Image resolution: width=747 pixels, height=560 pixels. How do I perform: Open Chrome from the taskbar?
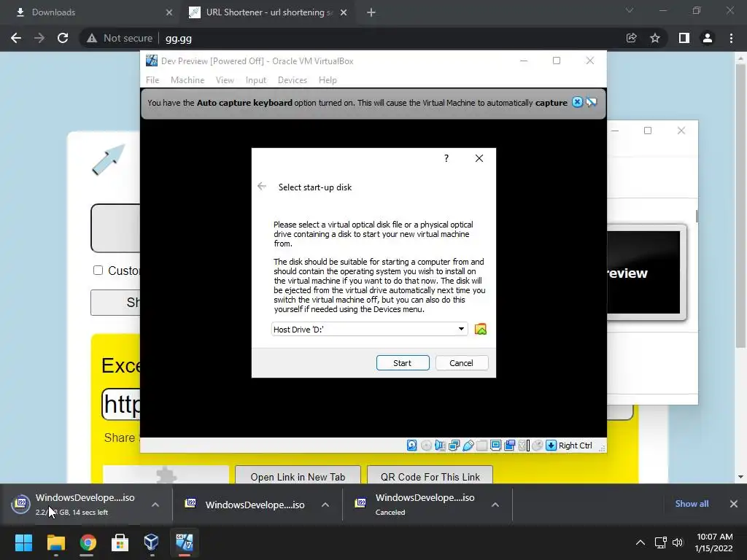(88, 542)
